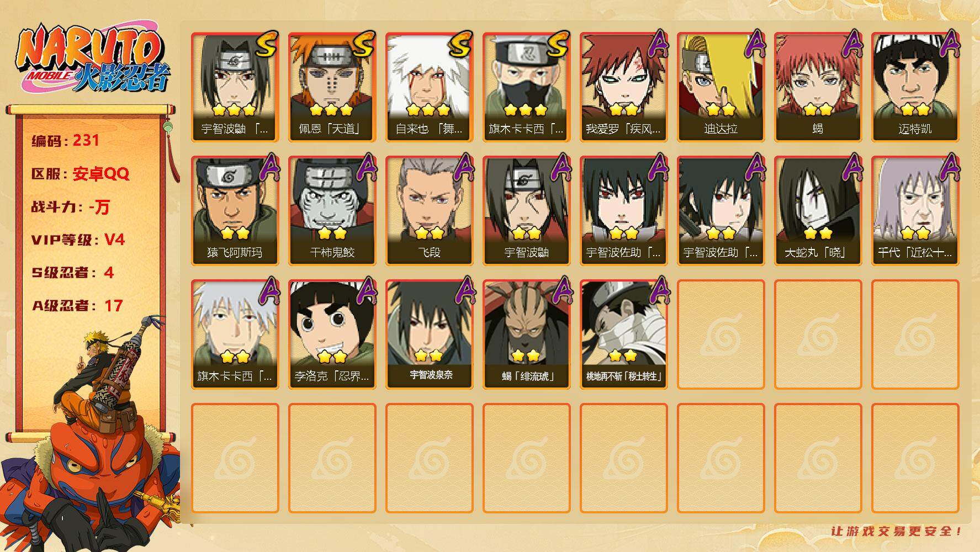980x552 pixels.
Task: Click the Naruto Mobile 火影忍者 logo
Action: 93,59
